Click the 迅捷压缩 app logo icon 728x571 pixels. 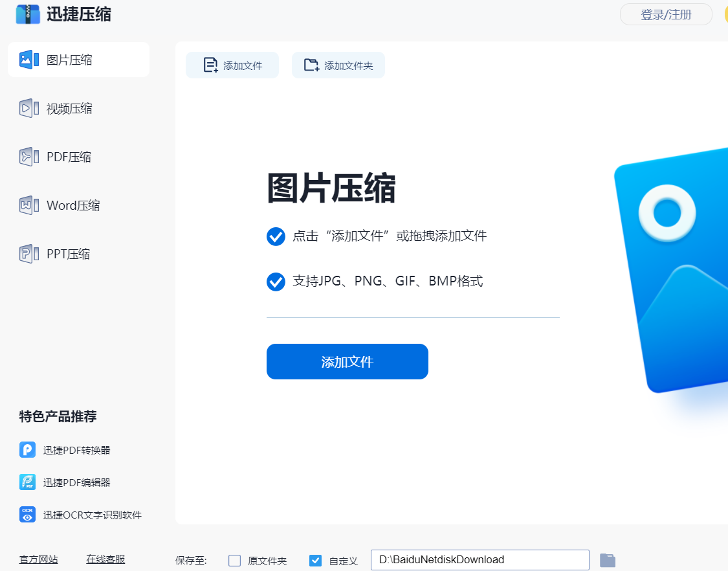point(28,14)
